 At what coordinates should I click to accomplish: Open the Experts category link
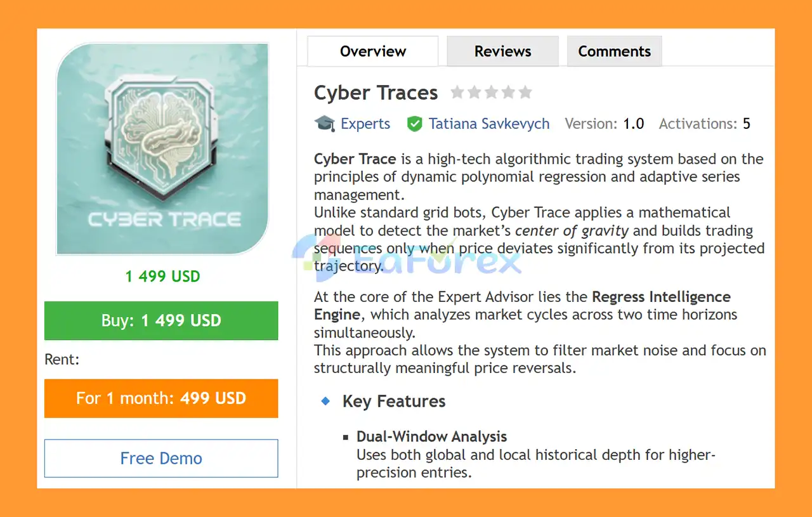pos(365,124)
